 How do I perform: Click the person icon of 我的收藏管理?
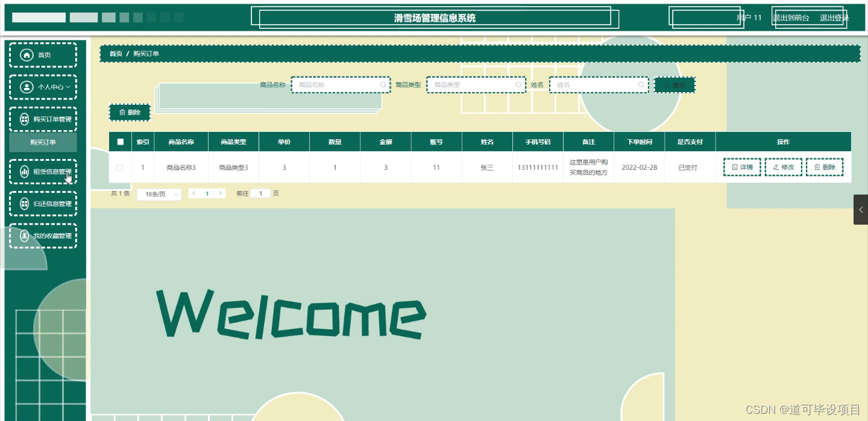pos(25,235)
